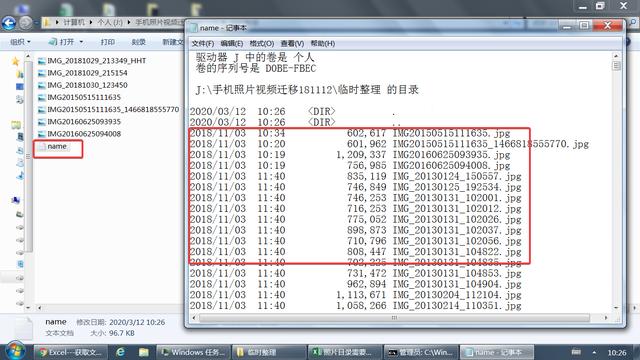This screenshot has width=640, height=360.
Task: Open Favorites star in navigation pane
Action: (16, 62)
